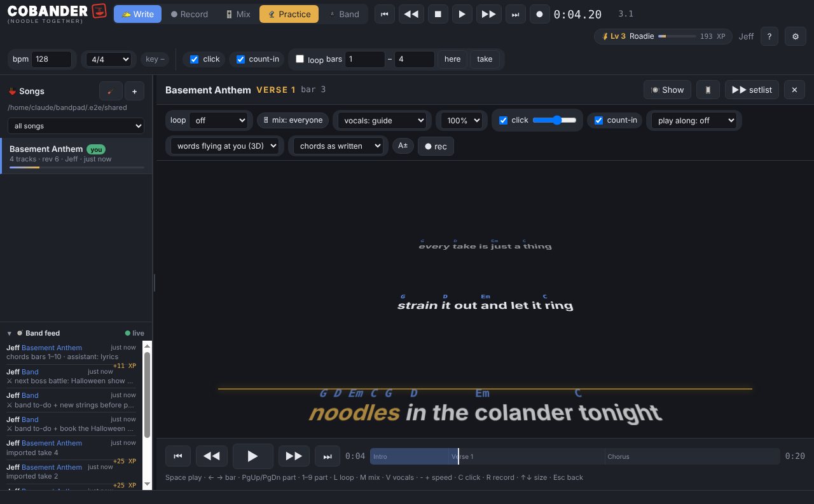Switch to the Mix tab
814x504 pixels.
tap(238, 14)
